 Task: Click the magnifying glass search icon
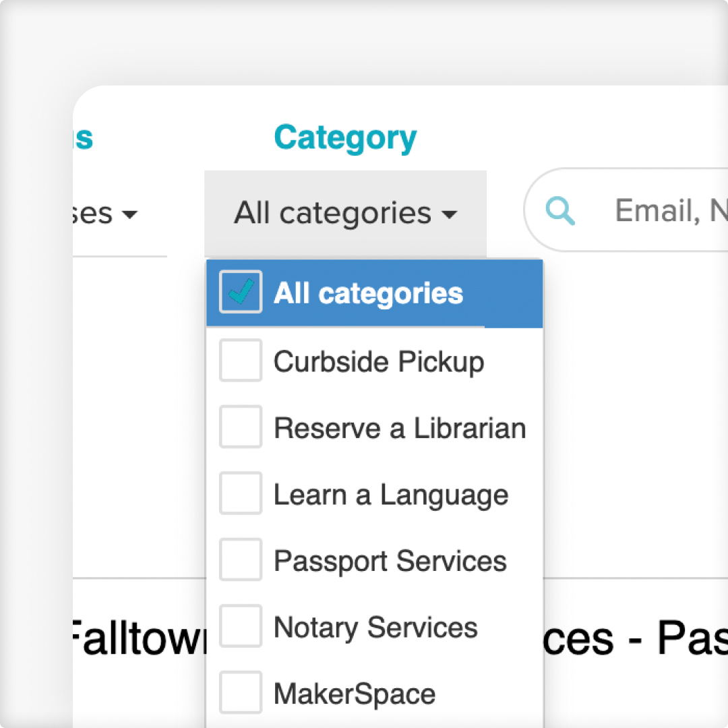tap(560, 211)
